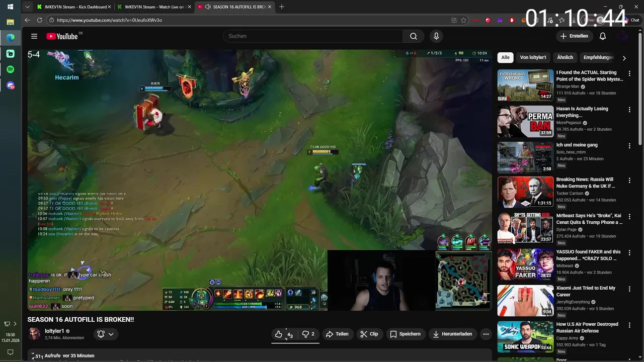Screen dimensions: 644x362
Task: Open YouTube notifications bell in header
Action: [x=603, y=36]
